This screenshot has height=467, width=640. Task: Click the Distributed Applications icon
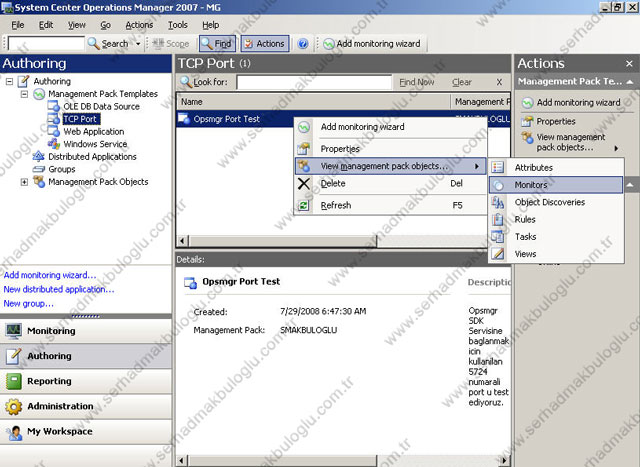(38, 156)
